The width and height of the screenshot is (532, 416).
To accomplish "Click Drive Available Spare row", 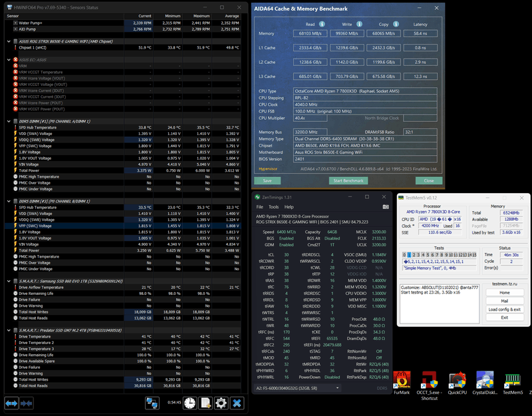I will click(123, 361).
